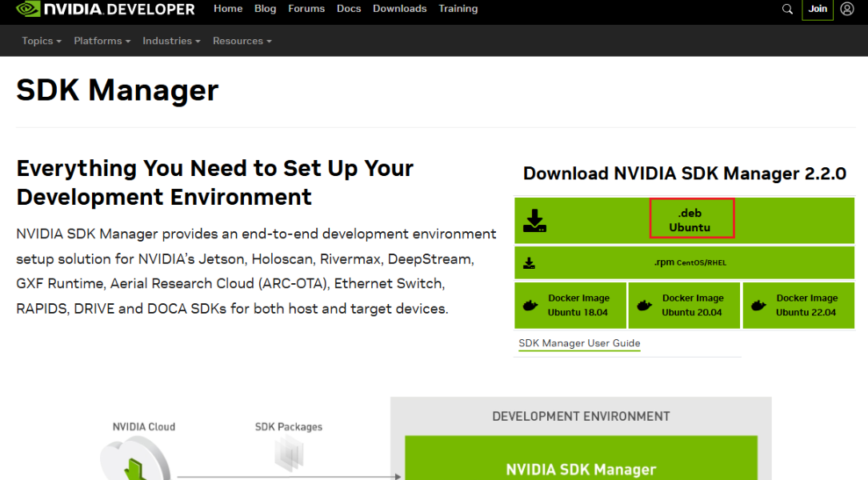The height and width of the screenshot is (480, 868).
Task: Select Docker Image Ubuntu 22.04
Action: tap(798, 305)
